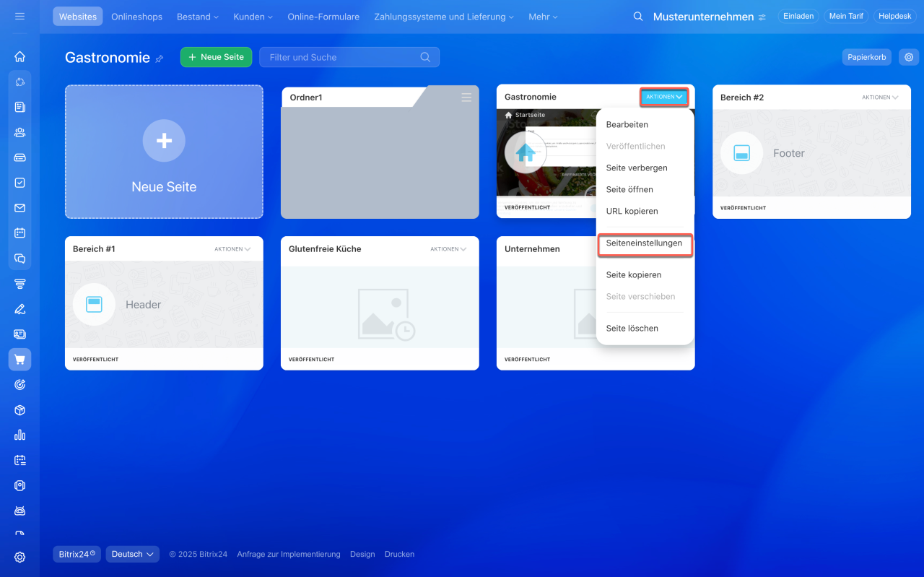
Task: Click the Filter und Suche input field
Action: [x=339, y=57]
